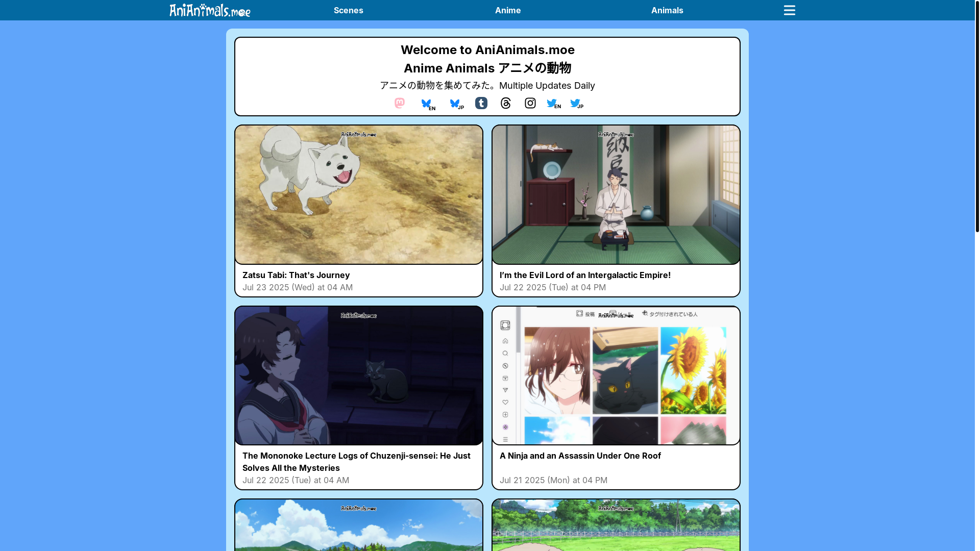Open the Zatsu Tabi: That's Journey link
The width and height of the screenshot is (980, 551).
click(296, 275)
